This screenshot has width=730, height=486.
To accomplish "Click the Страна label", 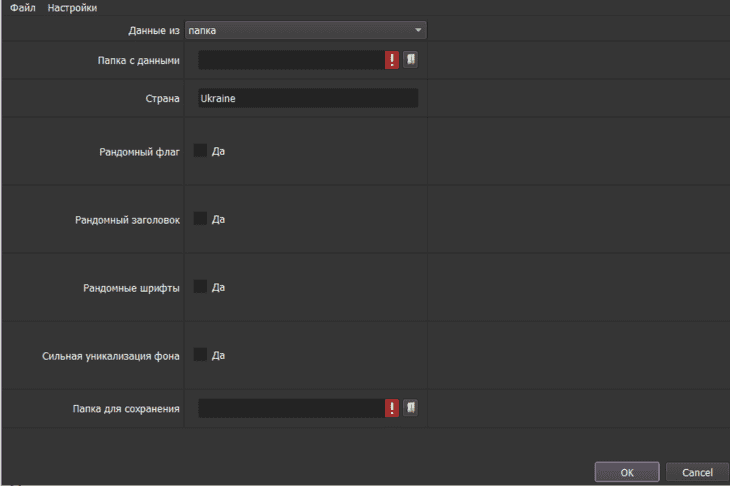I will coord(162,99).
